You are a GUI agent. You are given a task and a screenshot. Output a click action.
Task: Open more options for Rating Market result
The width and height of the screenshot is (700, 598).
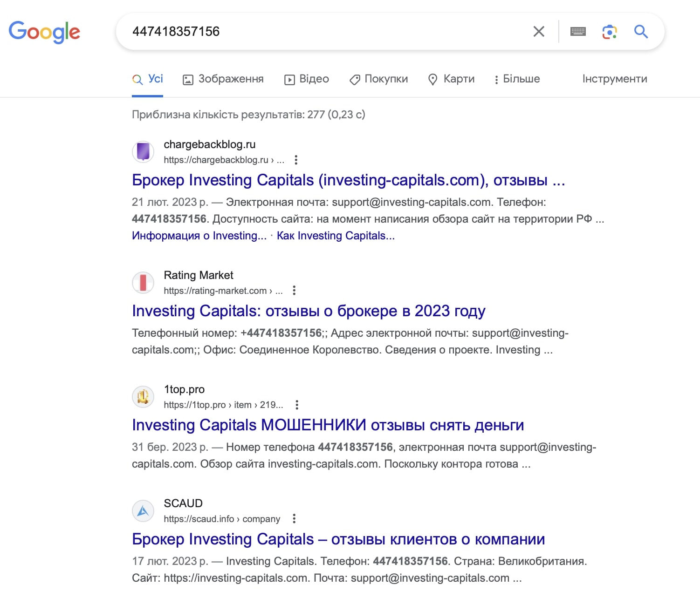coord(294,291)
